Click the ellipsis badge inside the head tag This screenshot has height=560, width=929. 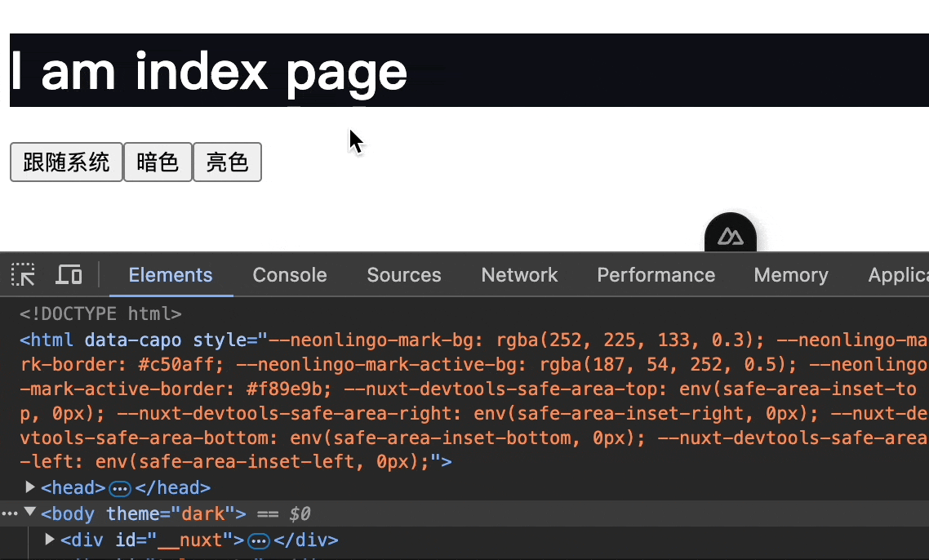(120, 488)
